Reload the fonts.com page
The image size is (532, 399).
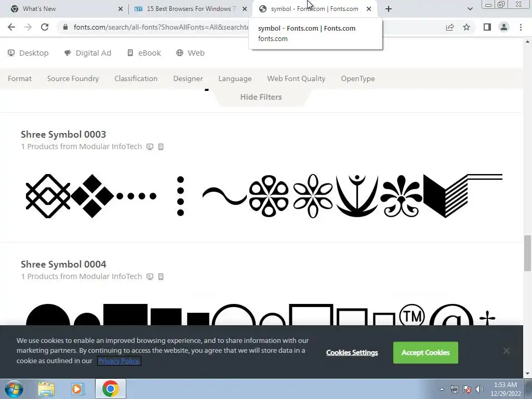45,27
